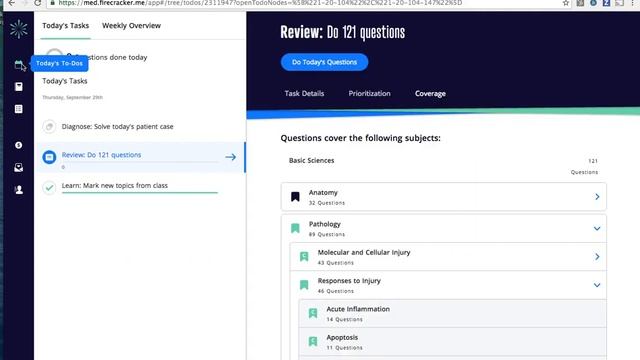Open the inbox messages sidebar icon
Screen dimensions: 640x360
point(19,167)
